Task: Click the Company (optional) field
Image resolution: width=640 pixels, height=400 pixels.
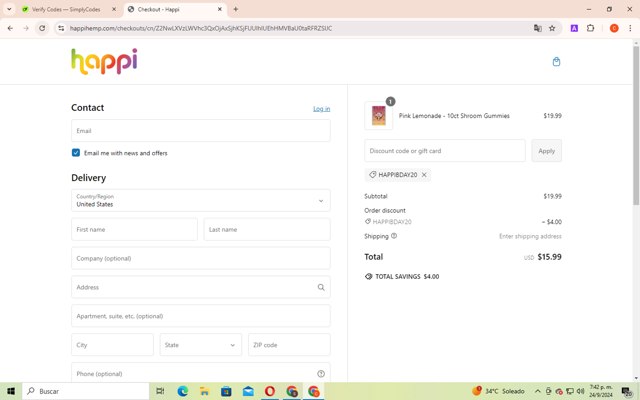Action: [200, 258]
